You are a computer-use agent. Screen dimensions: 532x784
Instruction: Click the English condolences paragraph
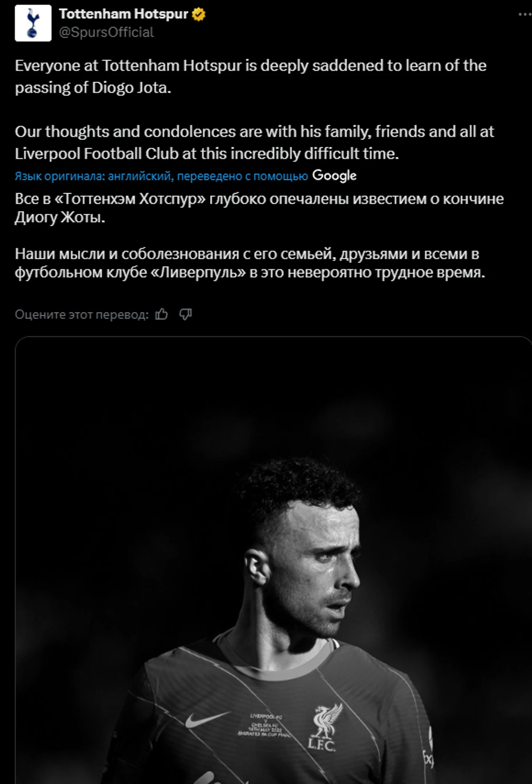pos(254,143)
